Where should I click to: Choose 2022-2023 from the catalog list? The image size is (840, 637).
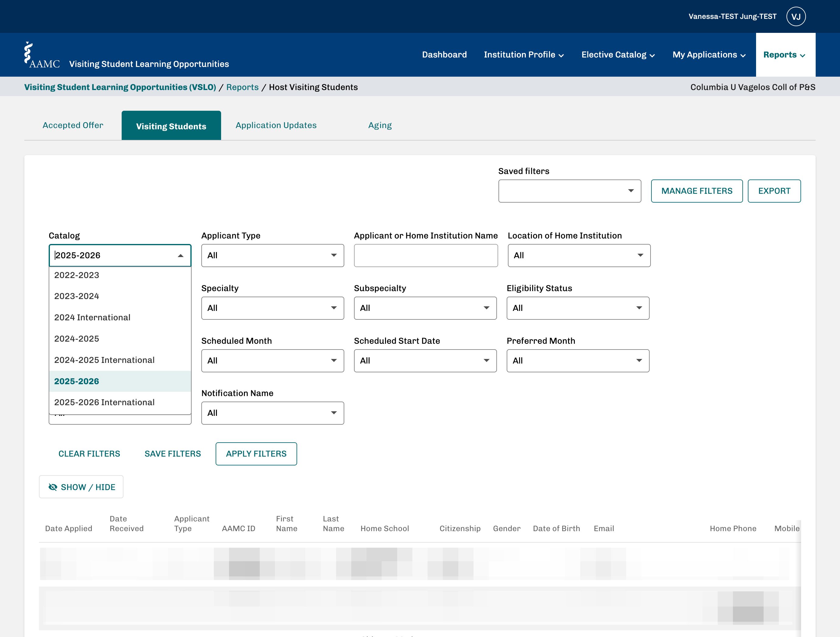tap(120, 275)
